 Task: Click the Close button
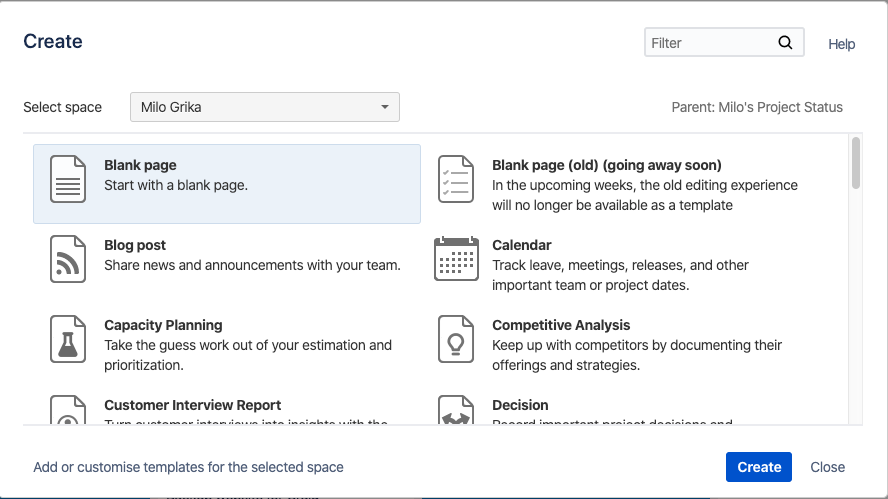(827, 467)
